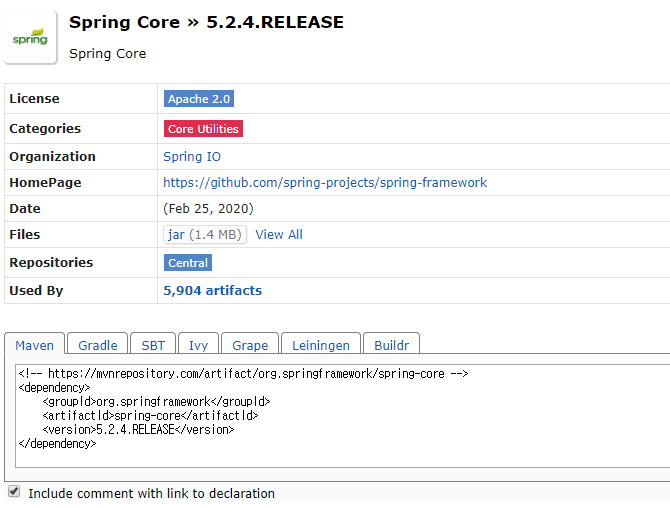
Task: Click View All files link
Action: [x=279, y=235]
